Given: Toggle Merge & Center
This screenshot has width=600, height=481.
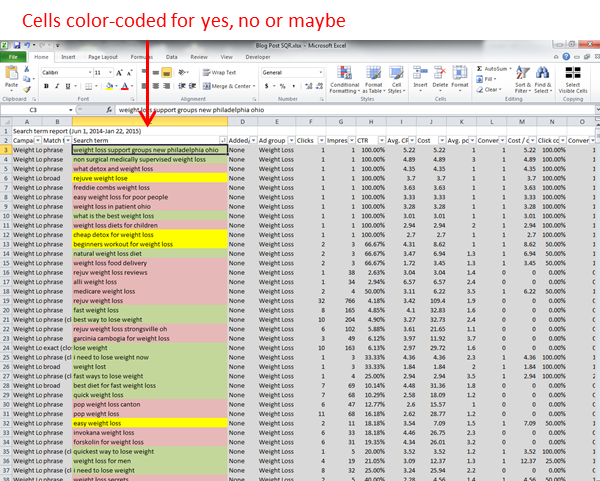Looking at the screenshot, I should click(226, 86).
